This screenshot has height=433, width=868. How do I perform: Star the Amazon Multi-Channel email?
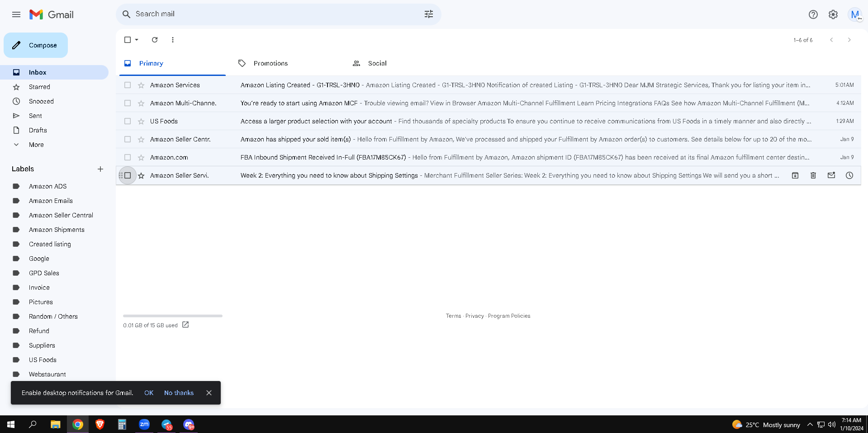click(141, 103)
